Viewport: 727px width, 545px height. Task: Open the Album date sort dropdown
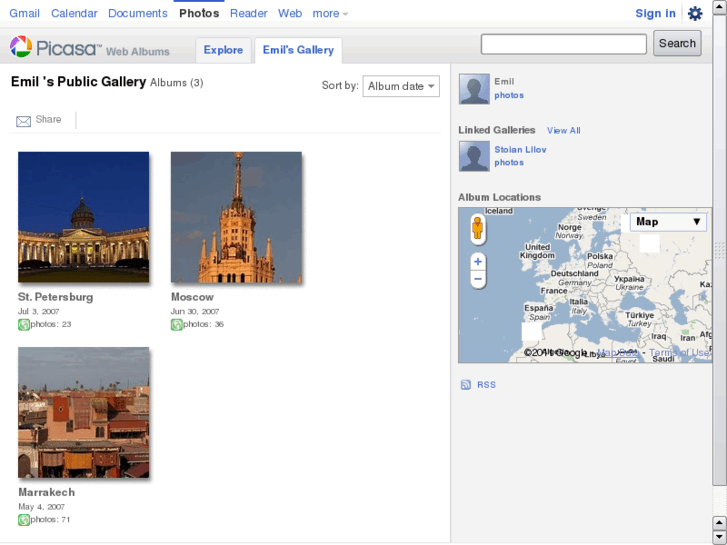[x=401, y=87]
